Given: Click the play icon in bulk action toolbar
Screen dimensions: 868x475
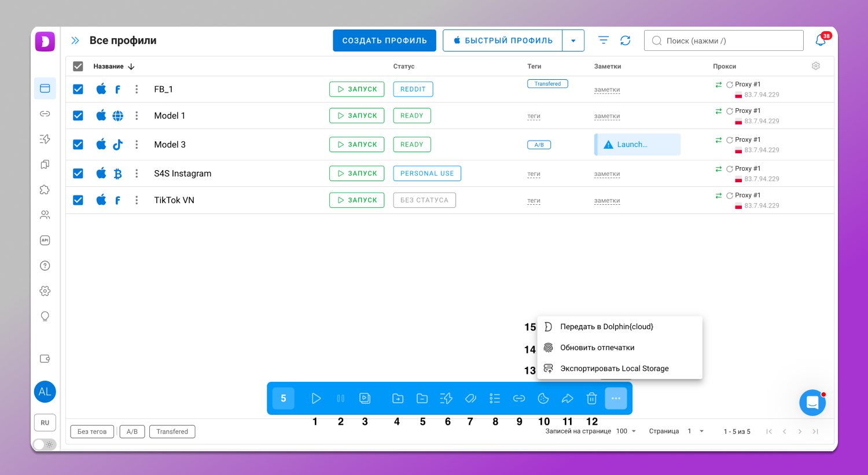Looking at the screenshot, I should tap(316, 398).
